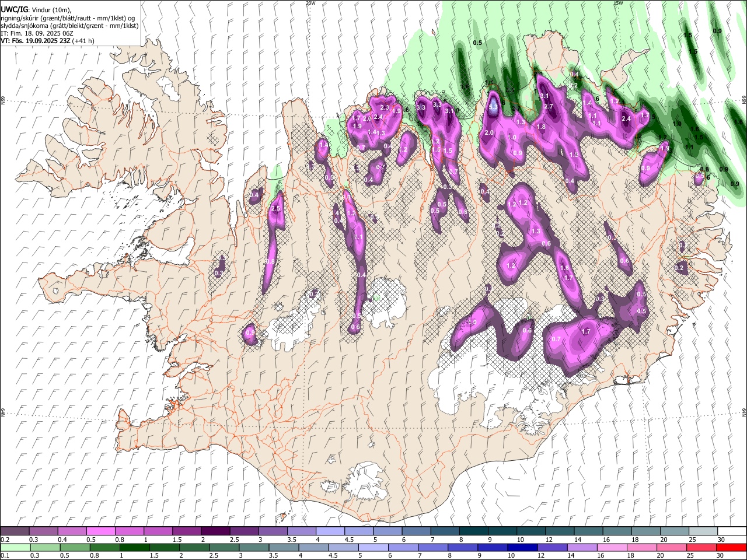Click the violet 14–16 swatch in lower scale

[582, 547]
